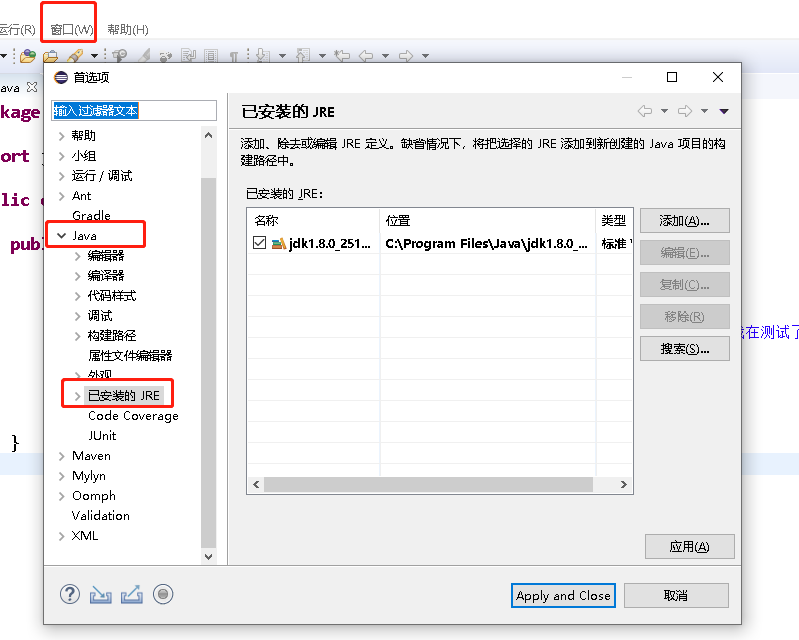Click the Toggle Word Wrap toolbar icon
This screenshot has width=799, height=640.
tap(189, 56)
